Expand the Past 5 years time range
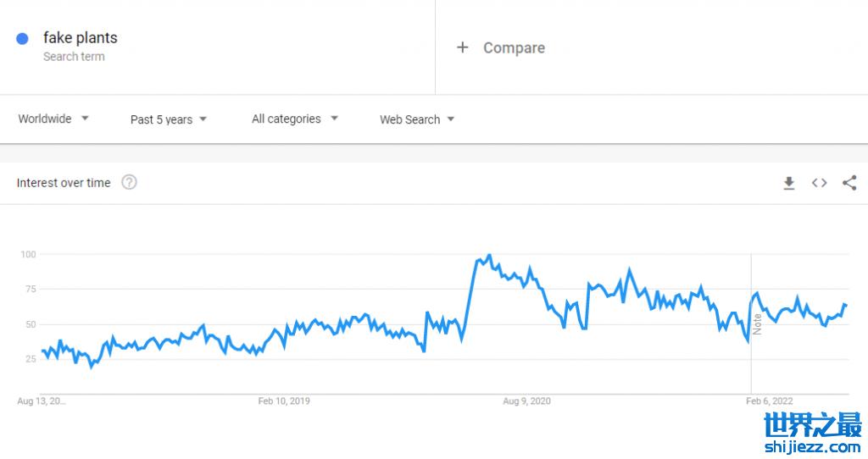Image resolution: width=868 pixels, height=459 pixels. pos(169,119)
